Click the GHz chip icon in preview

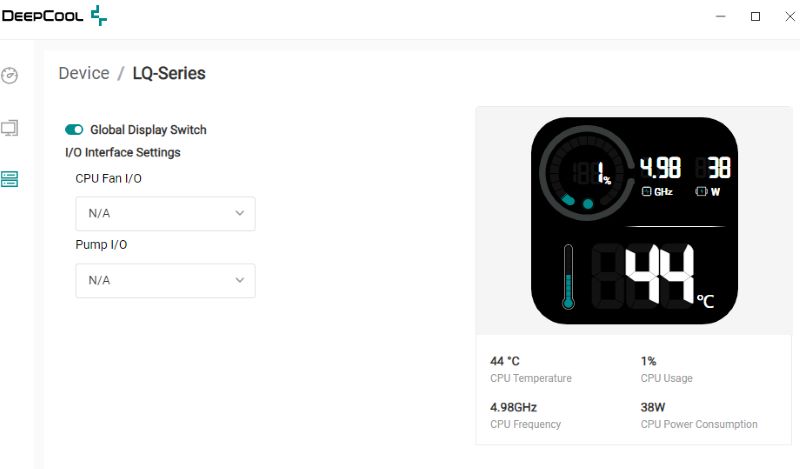(x=646, y=191)
